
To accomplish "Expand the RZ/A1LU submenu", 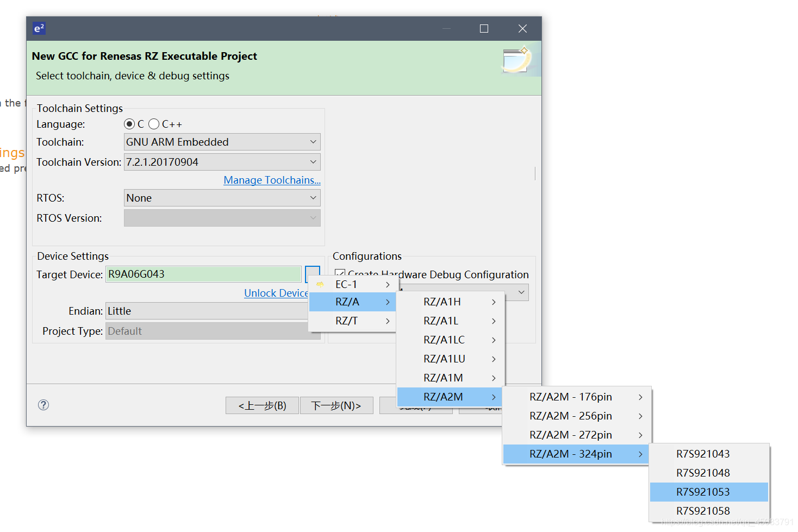I will (451, 359).
